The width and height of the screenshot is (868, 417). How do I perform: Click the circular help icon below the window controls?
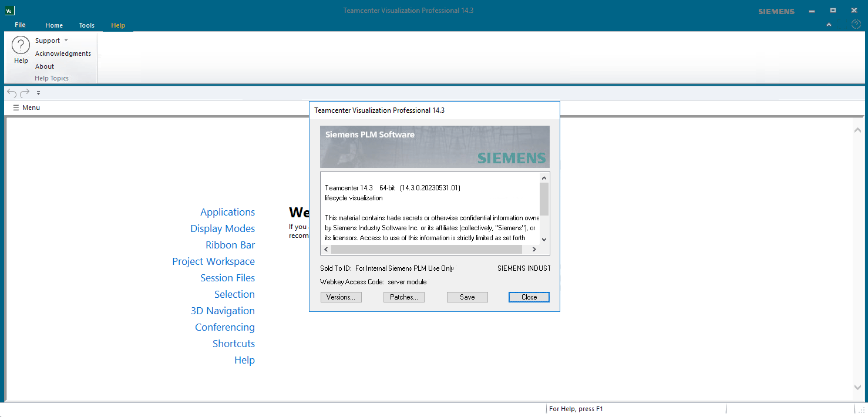856,24
